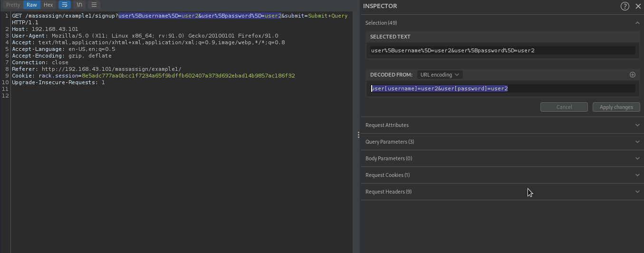The width and height of the screenshot is (644, 253).
Task: Click the Connection: close line
Action: coord(40,62)
